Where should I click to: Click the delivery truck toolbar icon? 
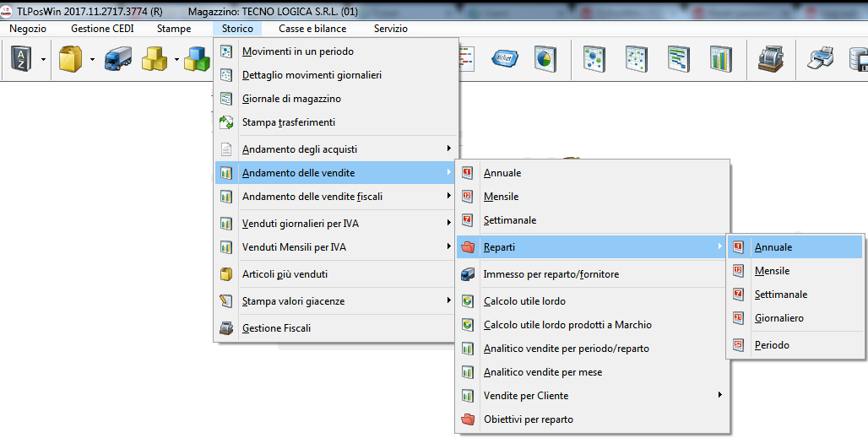[x=117, y=59]
